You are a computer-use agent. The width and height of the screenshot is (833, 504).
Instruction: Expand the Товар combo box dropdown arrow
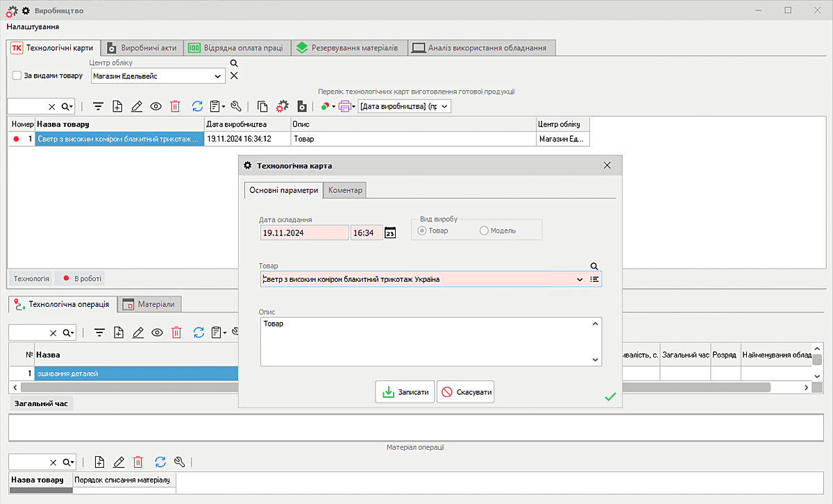580,279
